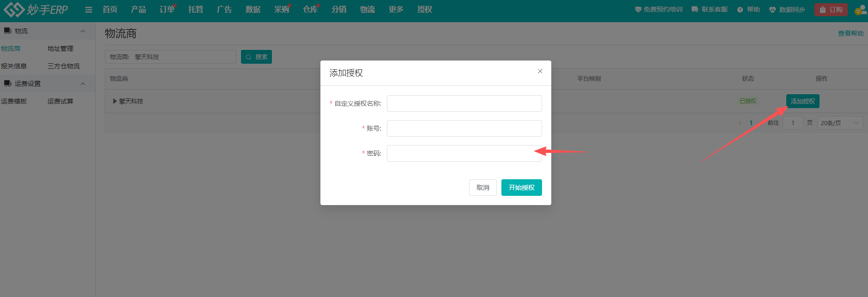Open the user avatar icon

click(860, 10)
